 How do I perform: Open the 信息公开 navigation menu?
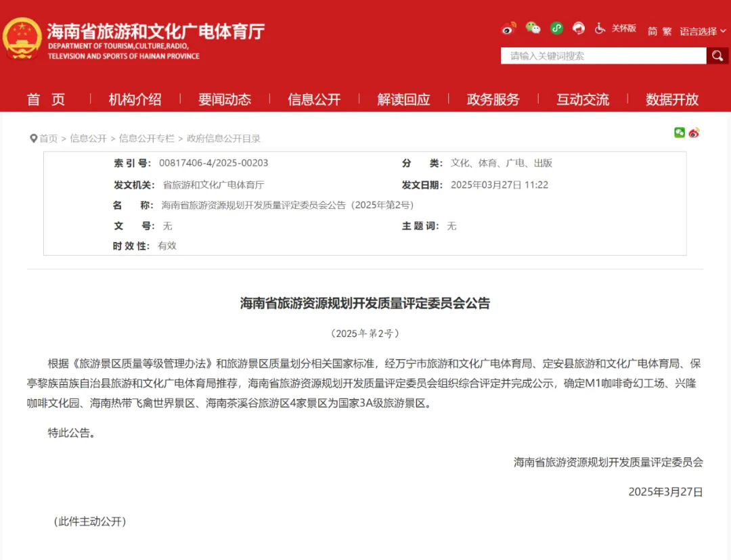[314, 99]
